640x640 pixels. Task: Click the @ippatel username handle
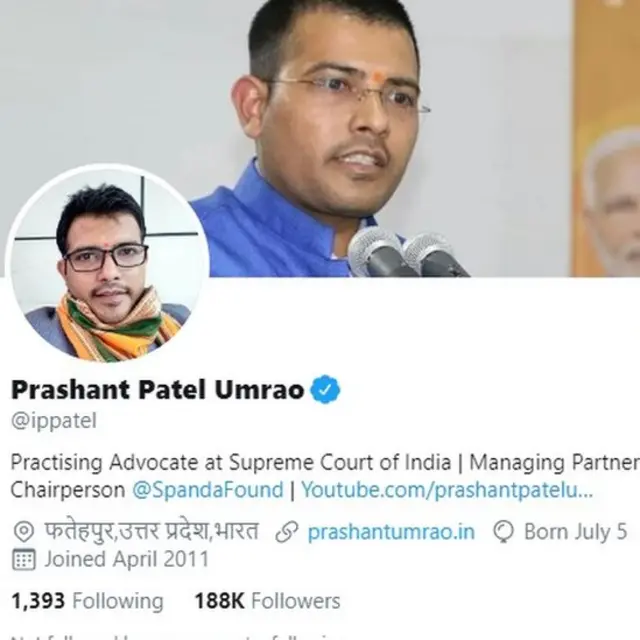(54, 421)
